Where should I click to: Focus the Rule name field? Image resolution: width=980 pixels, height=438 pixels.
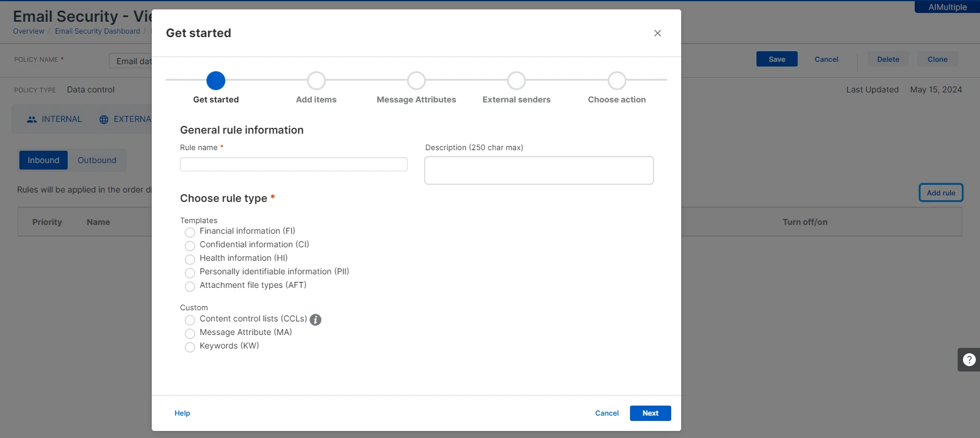(x=294, y=164)
